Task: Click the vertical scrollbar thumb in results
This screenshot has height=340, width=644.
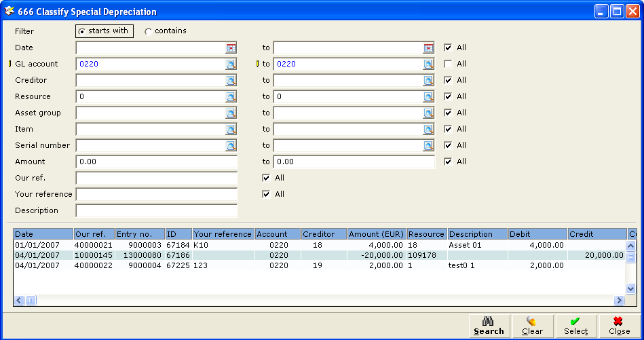Action: coord(631,257)
